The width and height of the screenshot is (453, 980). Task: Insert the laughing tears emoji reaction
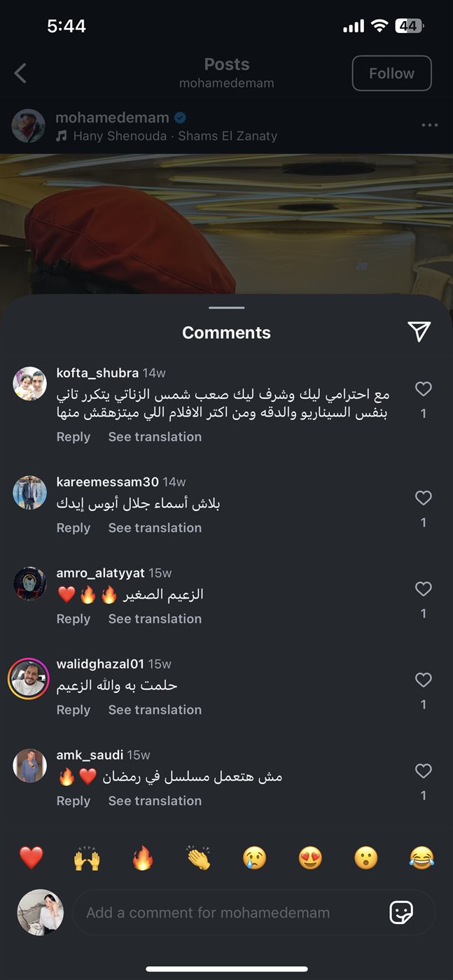click(x=421, y=857)
